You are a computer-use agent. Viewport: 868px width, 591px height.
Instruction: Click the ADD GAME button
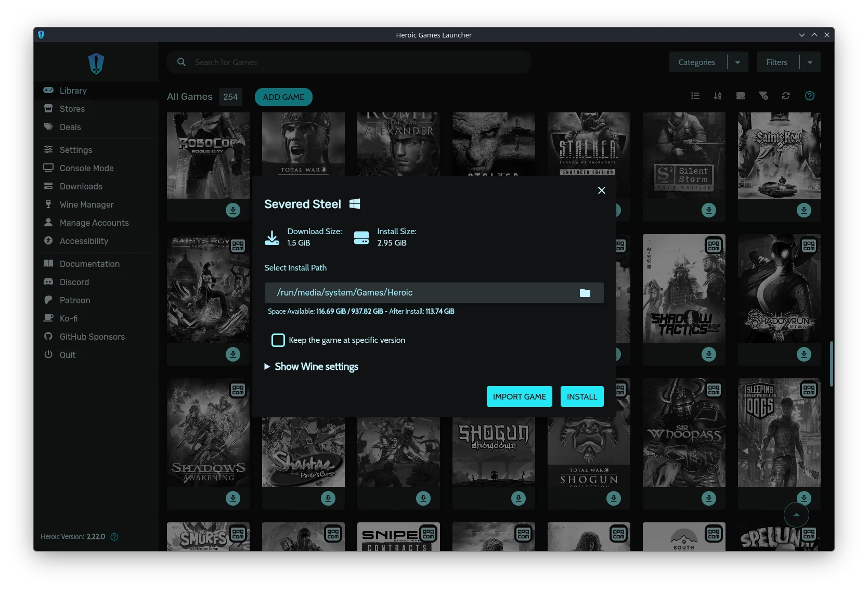(x=283, y=97)
